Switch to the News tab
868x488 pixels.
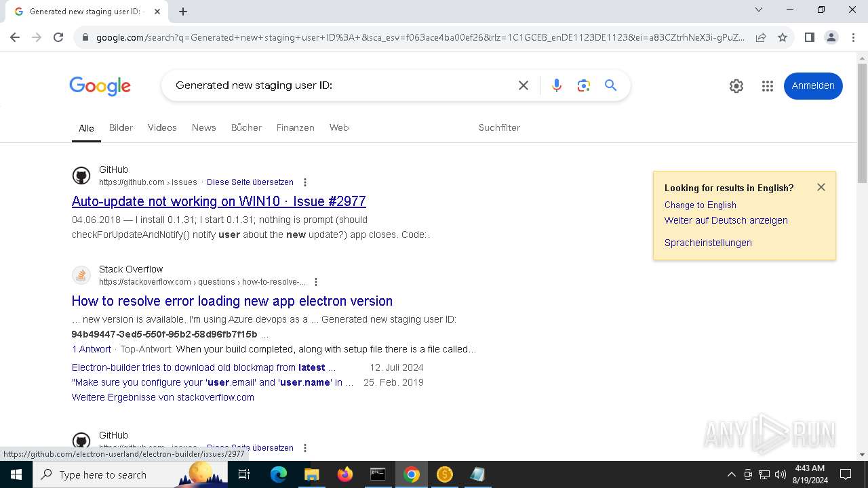[x=203, y=127]
